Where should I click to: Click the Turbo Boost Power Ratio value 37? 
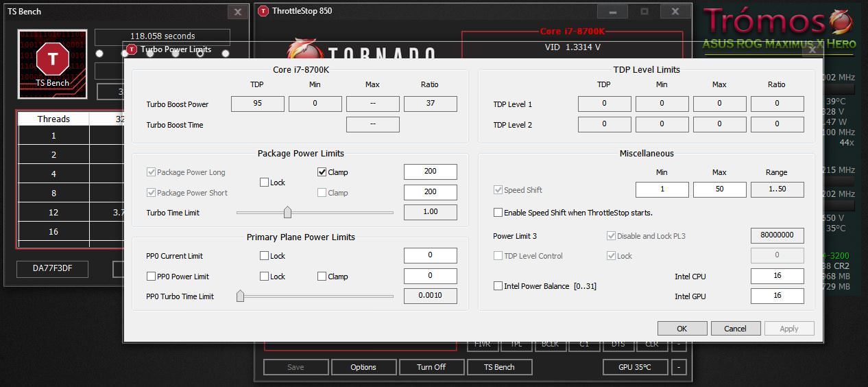[x=430, y=104]
